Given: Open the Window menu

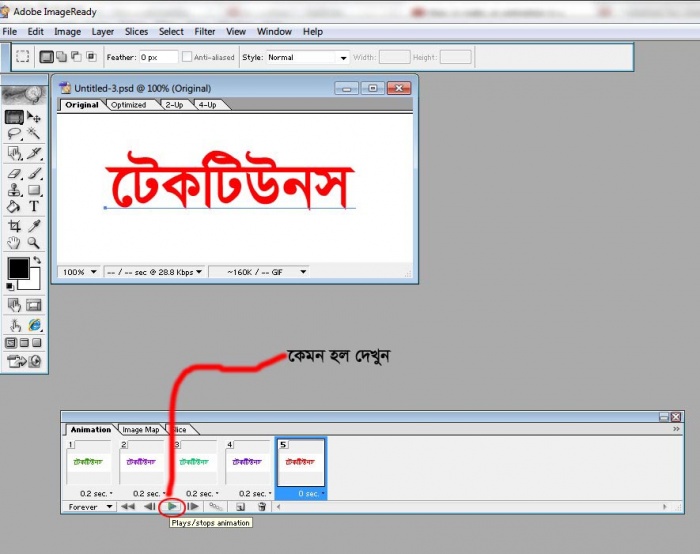Looking at the screenshot, I should click(x=274, y=32).
